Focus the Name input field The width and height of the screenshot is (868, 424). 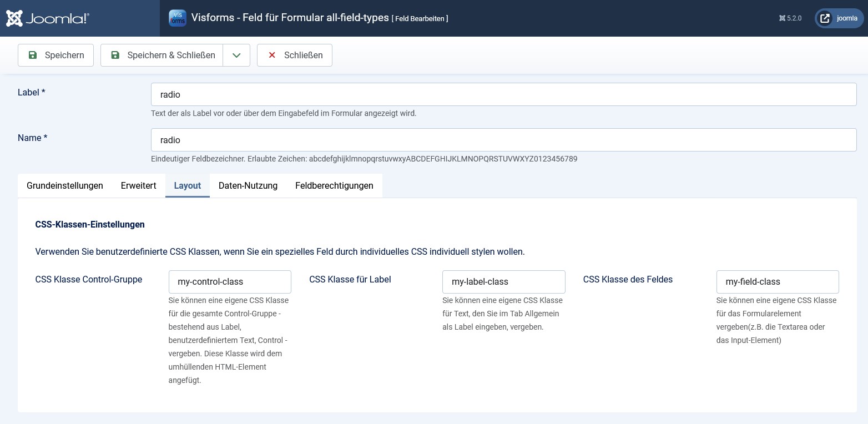click(x=503, y=140)
